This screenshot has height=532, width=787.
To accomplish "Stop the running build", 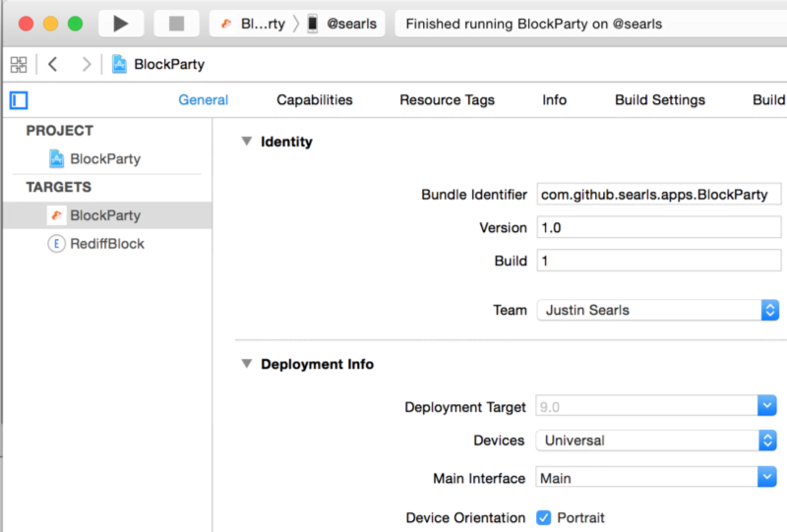I will pos(176,24).
